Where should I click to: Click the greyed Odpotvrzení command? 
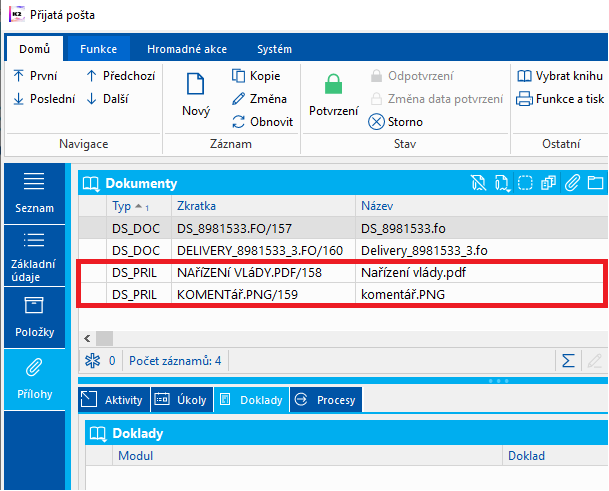click(412, 76)
